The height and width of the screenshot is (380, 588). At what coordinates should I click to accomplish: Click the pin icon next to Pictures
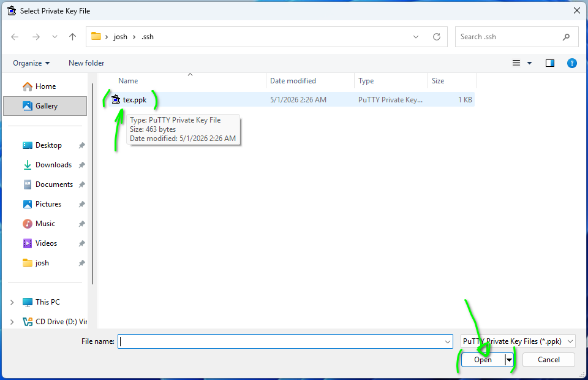pos(81,204)
